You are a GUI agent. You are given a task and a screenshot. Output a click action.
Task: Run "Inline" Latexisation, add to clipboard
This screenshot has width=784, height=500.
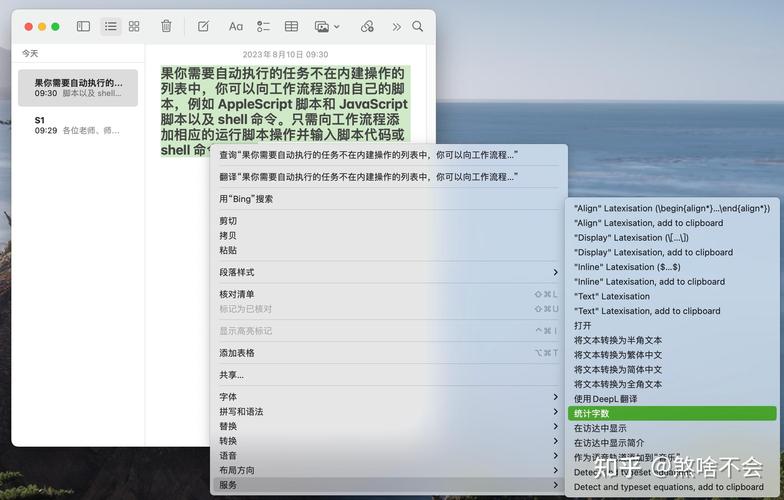tap(672, 282)
